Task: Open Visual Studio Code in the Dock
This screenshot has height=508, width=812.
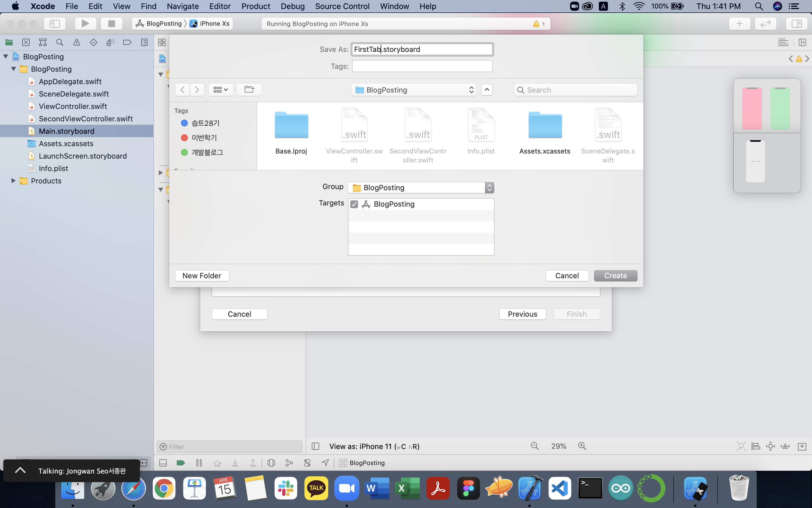Action: (560, 488)
